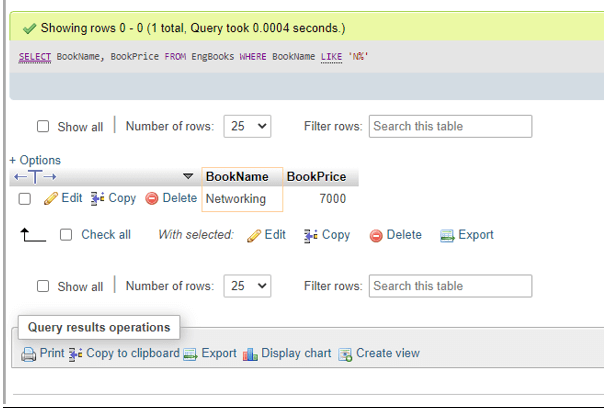Select the Networking row checkbox
604x409 pixels.
pyautogui.click(x=25, y=199)
